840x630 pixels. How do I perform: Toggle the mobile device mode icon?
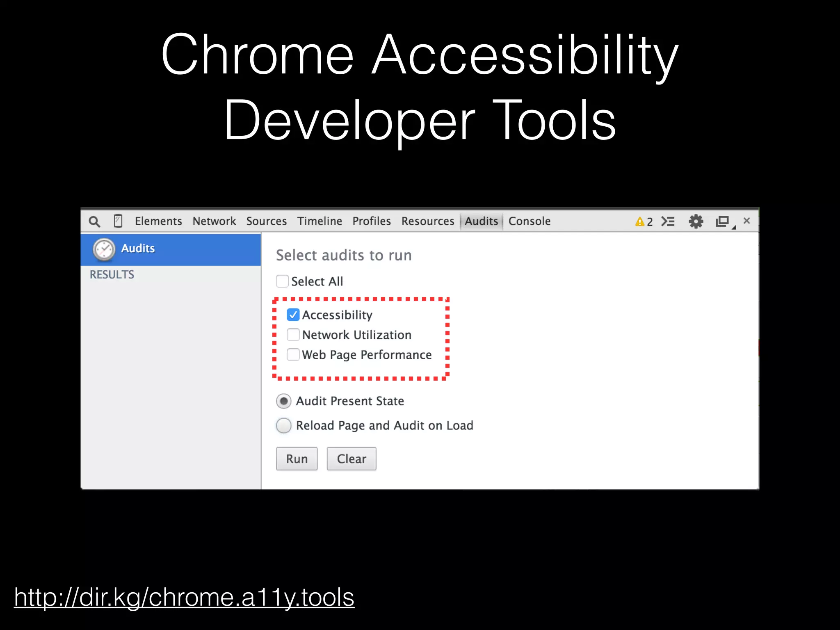[118, 221]
